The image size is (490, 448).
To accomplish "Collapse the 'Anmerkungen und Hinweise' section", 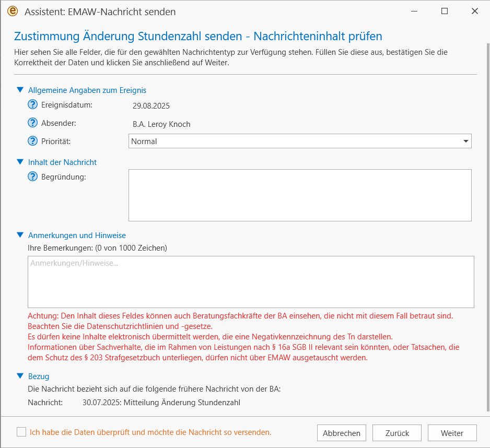I will click(20, 235).
